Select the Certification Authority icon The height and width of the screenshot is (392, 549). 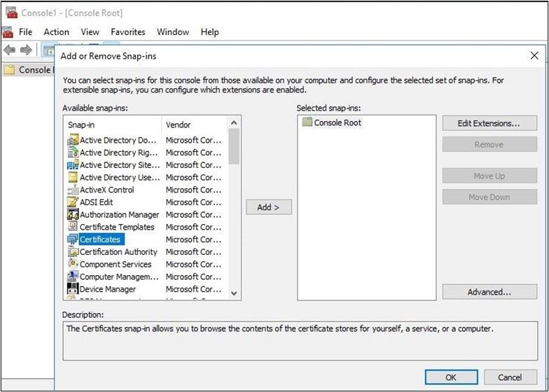[x=73, y=252]
